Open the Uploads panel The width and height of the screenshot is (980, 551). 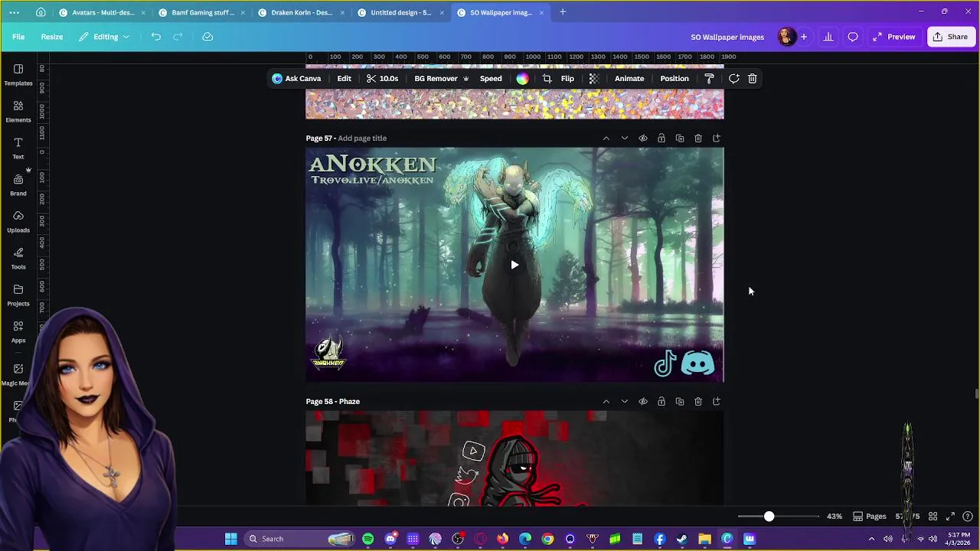pyautogui.click(x=18, y=222)
